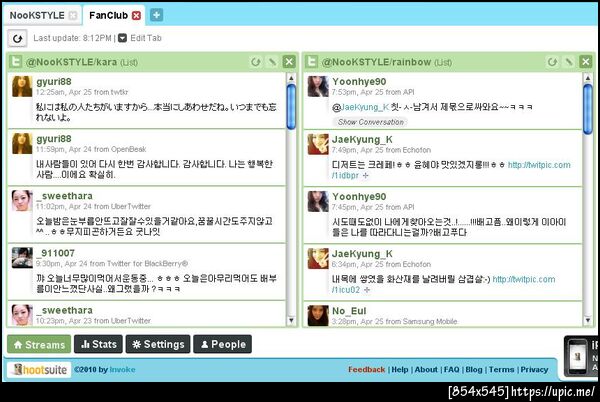
Task: Open twitpic.com/1idbpr link
Action: tap(539, 165)
